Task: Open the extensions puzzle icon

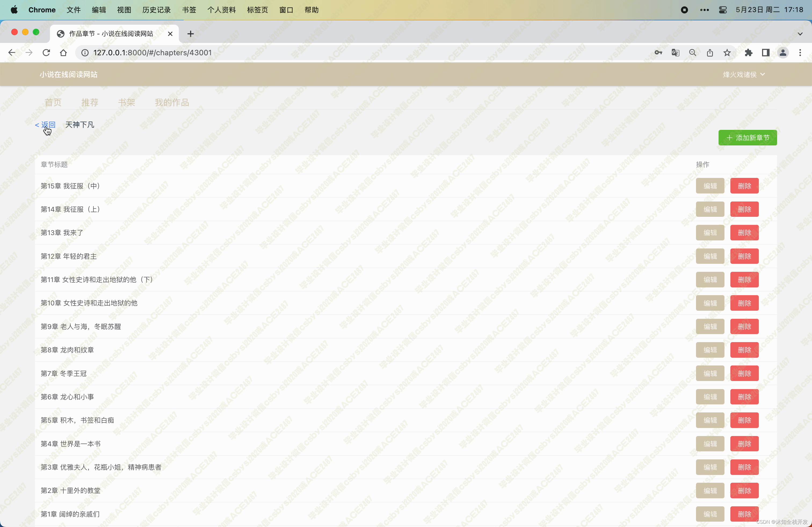Action: [x=748, y=53]
